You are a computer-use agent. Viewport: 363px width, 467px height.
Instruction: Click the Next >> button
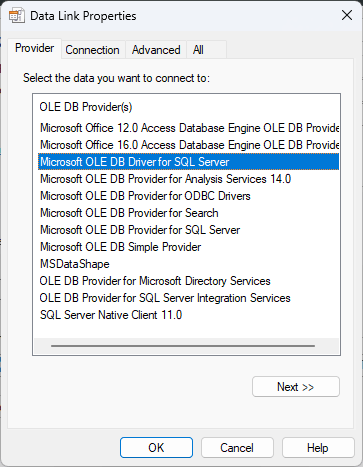(296, 387)
